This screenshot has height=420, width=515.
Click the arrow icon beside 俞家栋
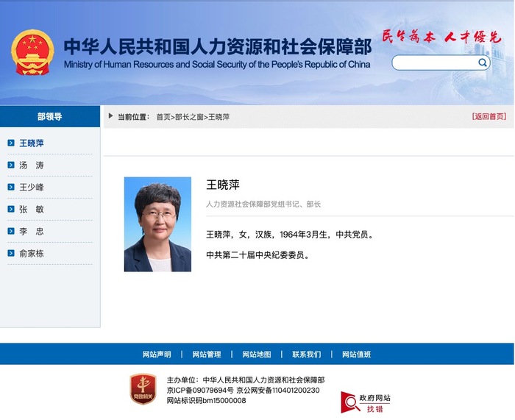pos(11,253)
